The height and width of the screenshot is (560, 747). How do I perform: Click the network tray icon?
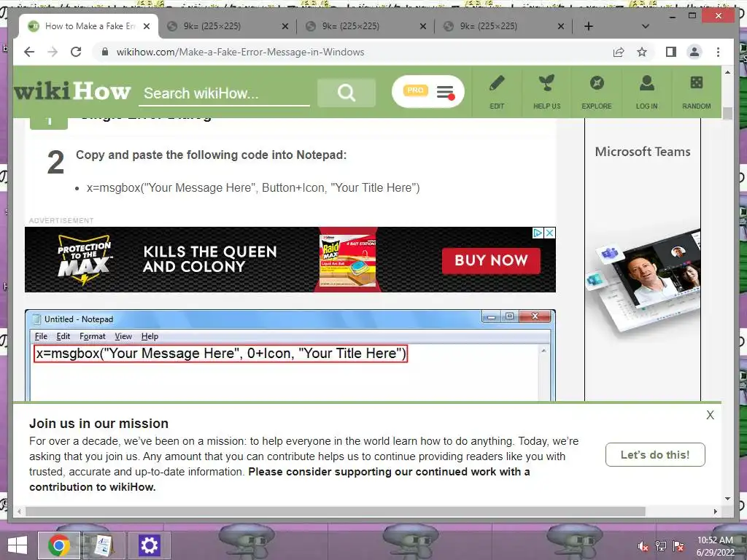[x=661, y=546]
